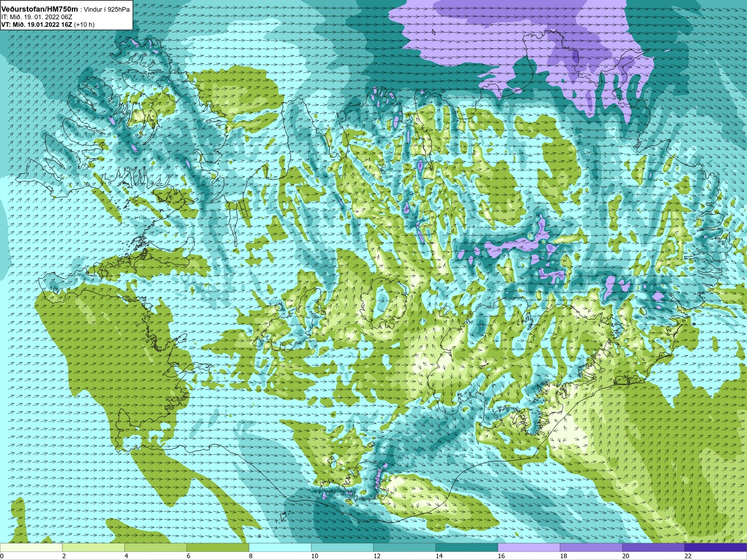Click the 16–18 light lavender legend swatch
This screenshot has width=747, height=560.
click(529, 548)
